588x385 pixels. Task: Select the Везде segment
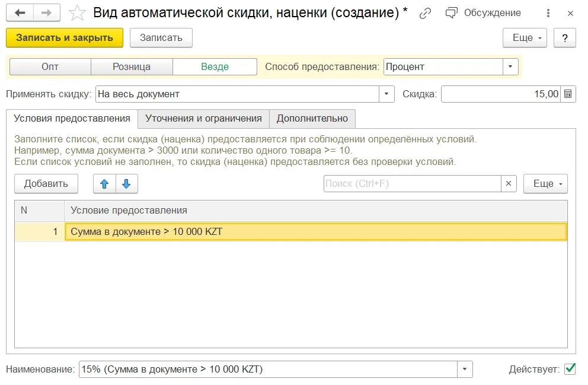point(215,67)
